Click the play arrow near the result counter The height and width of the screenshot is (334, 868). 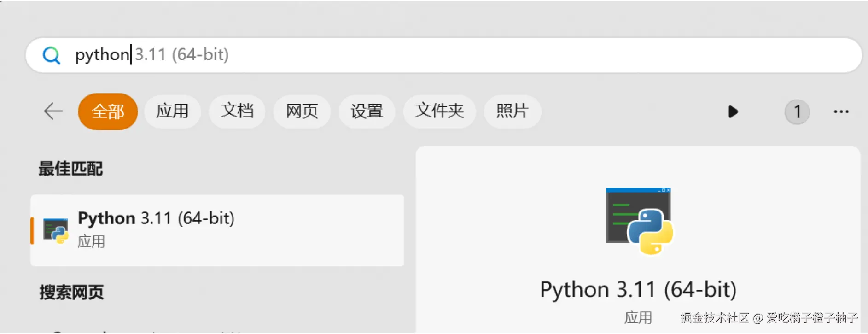[732, 111]
